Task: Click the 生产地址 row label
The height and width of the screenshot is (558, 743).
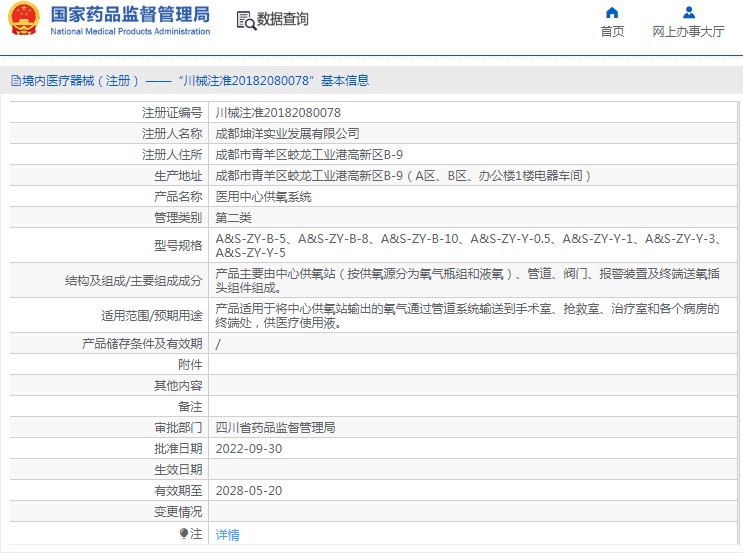Action: 178,176
